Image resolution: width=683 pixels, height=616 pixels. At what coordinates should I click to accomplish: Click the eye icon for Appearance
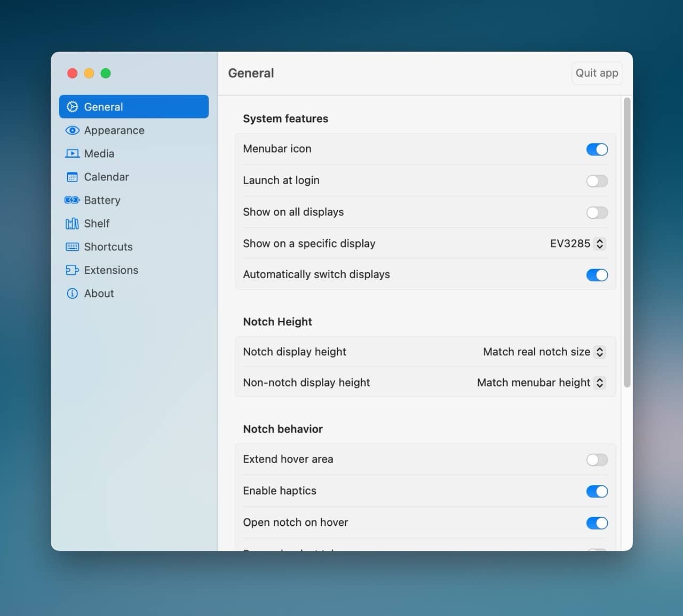[x=72, y=130]
